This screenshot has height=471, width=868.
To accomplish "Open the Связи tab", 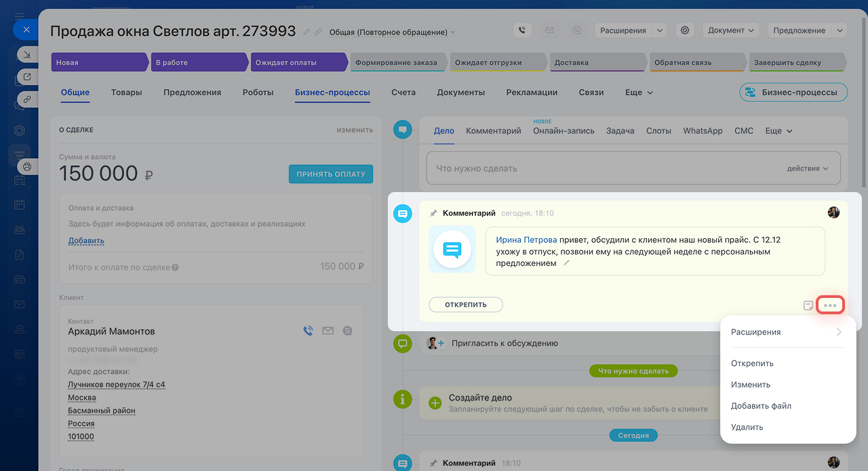I will click(591, 92).
